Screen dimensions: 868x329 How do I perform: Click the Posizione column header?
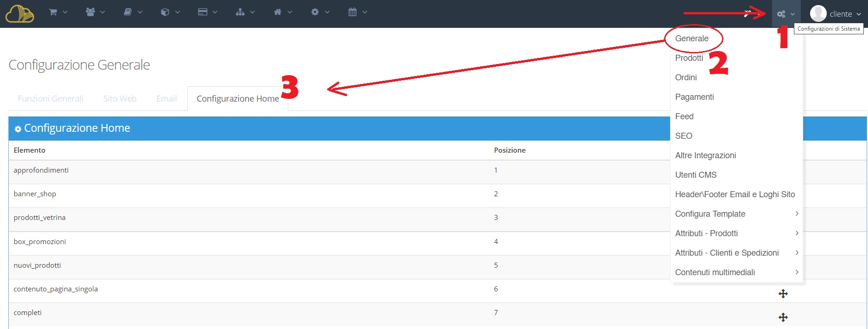tap(510, 150)
